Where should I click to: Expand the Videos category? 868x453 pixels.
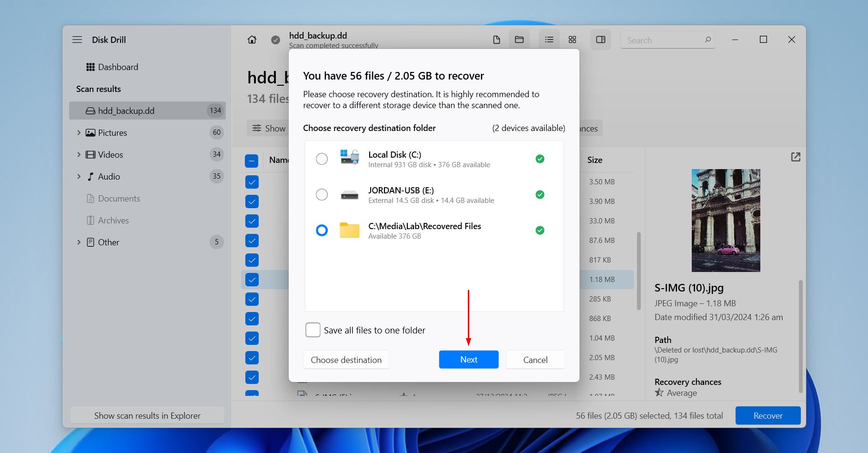click(79, 155)
